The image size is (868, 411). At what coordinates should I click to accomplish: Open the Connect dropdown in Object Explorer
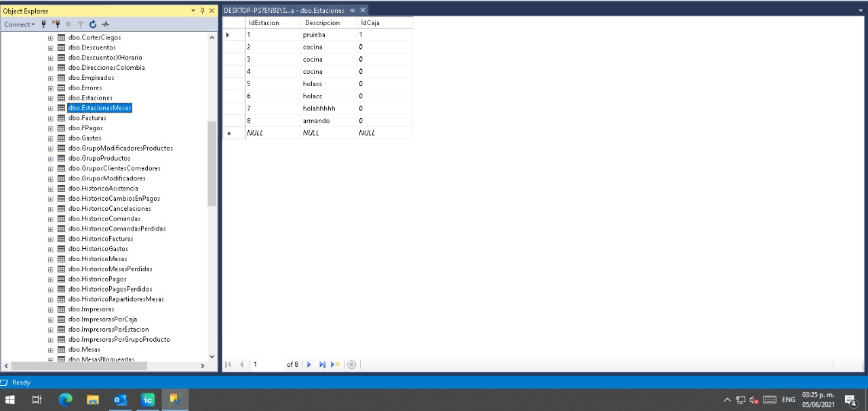coord(20,24)
